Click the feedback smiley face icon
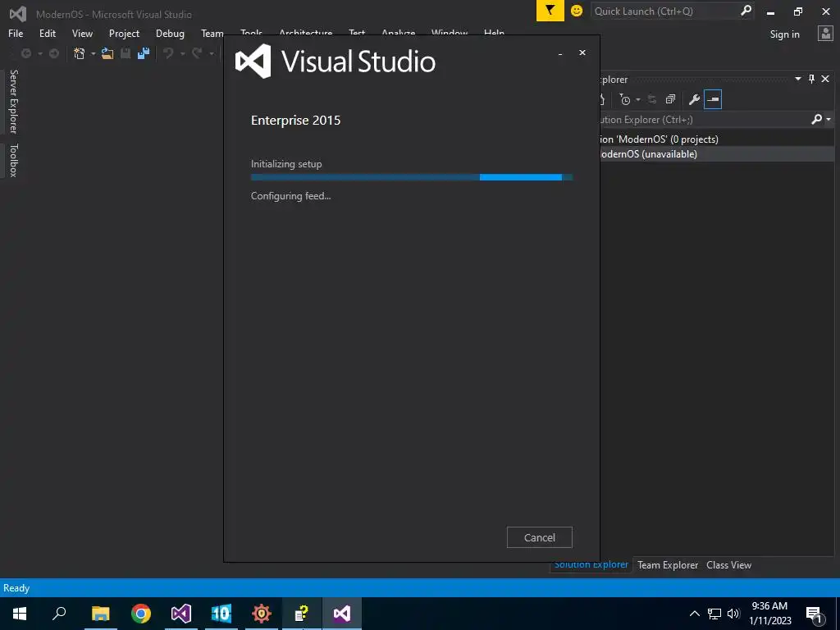This screenshot has height=630, width=840. [577, 11]
